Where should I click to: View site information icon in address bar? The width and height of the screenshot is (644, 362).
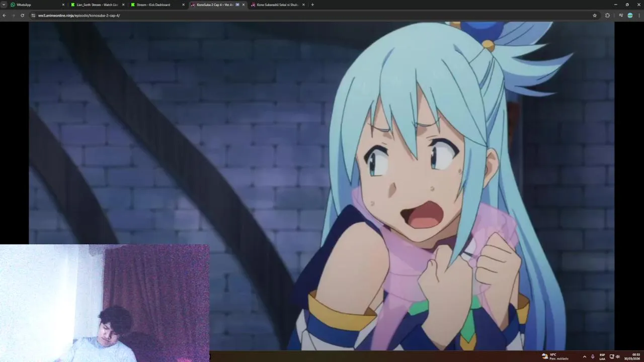[x=33, y=16]
